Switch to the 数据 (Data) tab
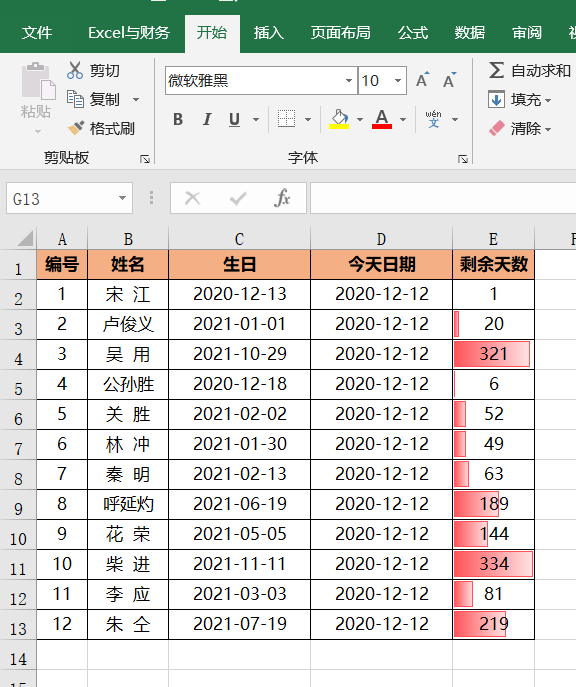This screenshot has height=687, width=576. click(470, 33)
